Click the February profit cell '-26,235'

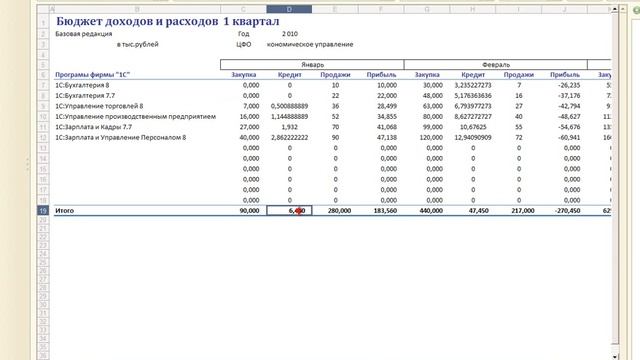coord(569,85)
